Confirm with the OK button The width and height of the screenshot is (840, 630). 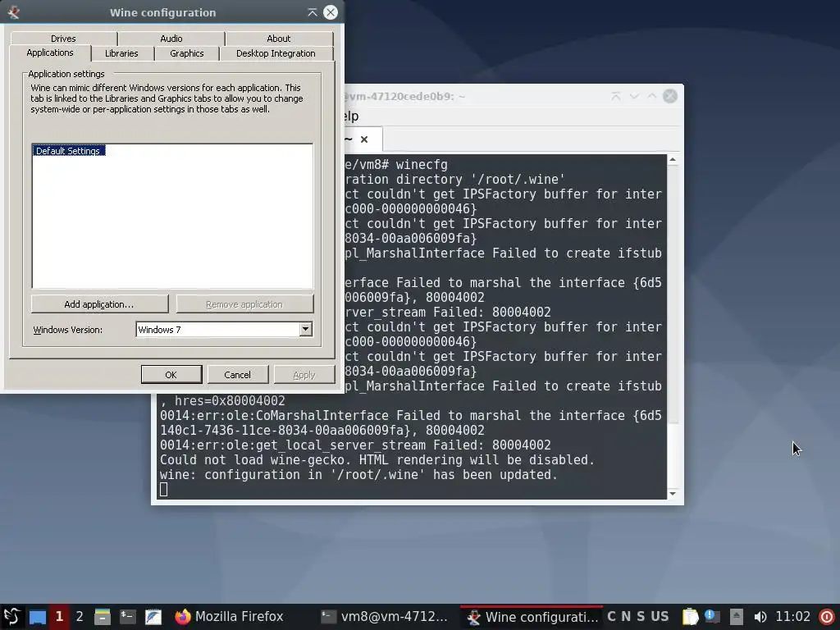171,374
